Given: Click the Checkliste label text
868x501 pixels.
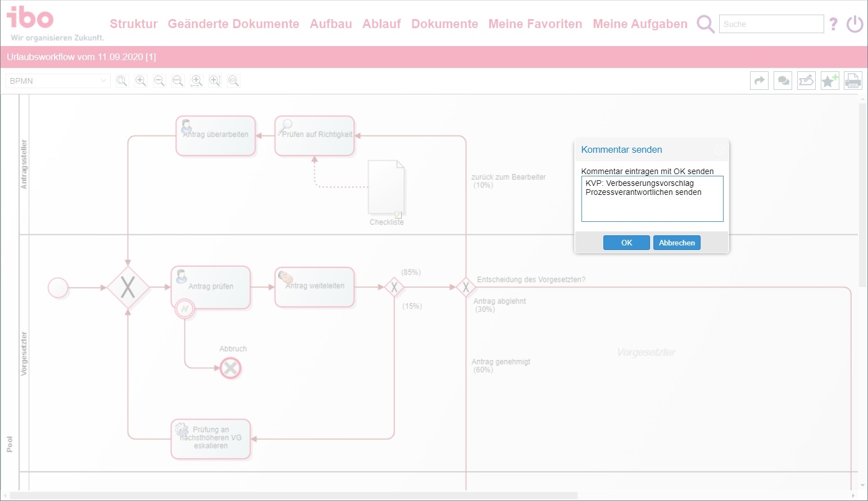Looking at the screenshot, I should click(x=387, y=222).
